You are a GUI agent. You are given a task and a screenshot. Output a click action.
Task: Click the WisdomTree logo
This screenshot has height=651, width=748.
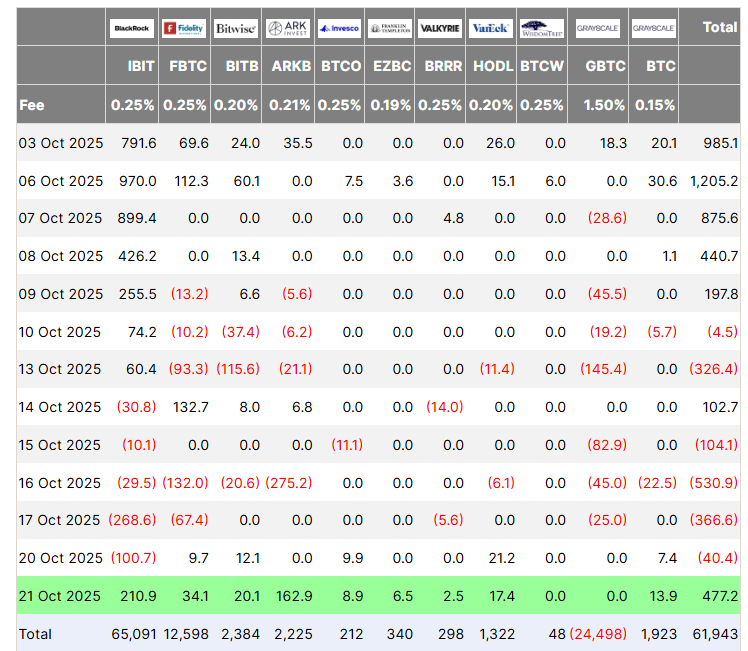[x=543, y=28]
